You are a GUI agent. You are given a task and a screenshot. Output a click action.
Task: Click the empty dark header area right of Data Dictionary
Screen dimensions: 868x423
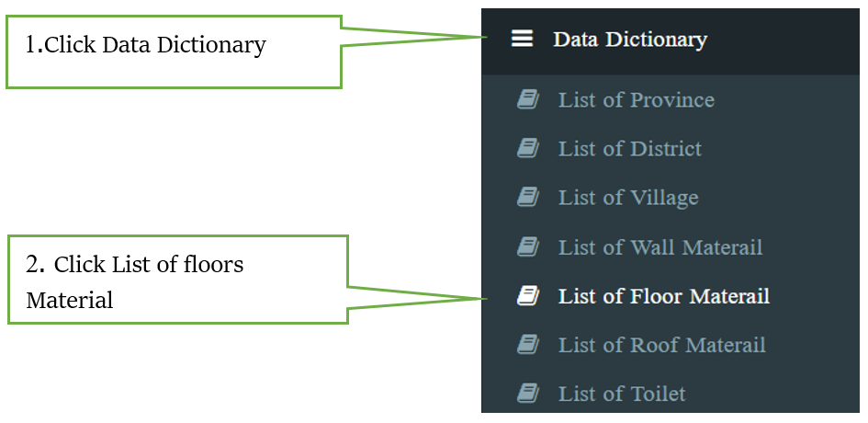783,41
